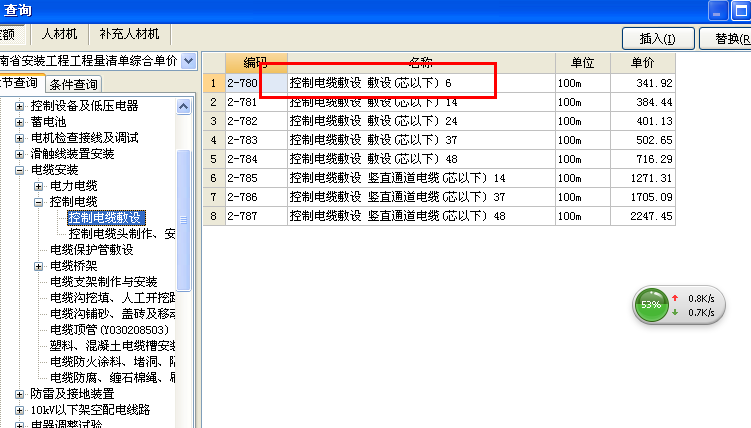
Task: Select 电缆防腐、缠石棉绳 tree item
Action: pos(113,378)
